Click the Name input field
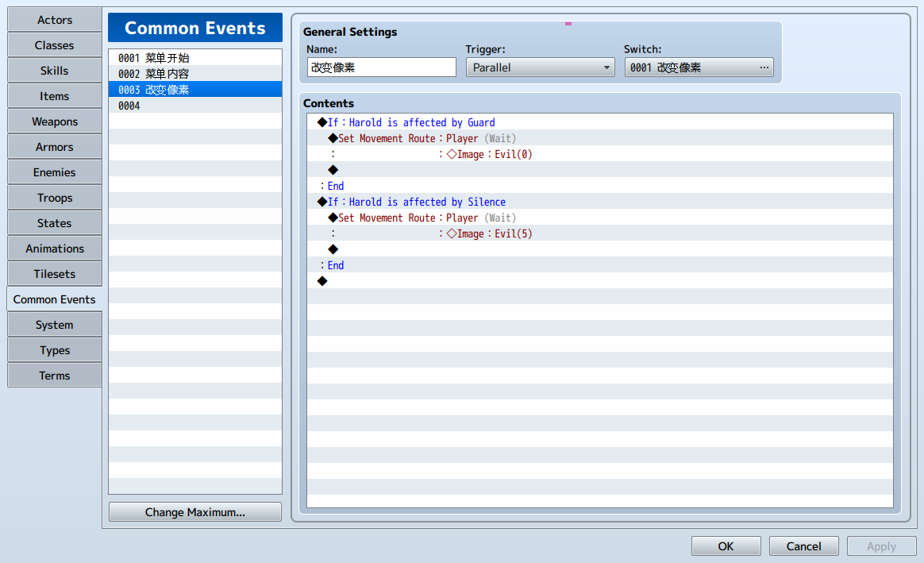This screenshot has height=563, width=924. (x=381, y=67)
